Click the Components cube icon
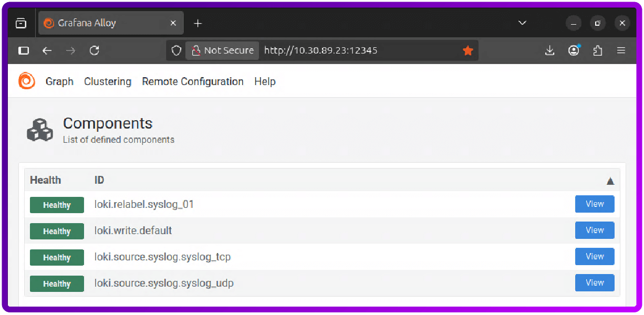Image resolution: width=644 pixels, height=315 pixels. (x=39, y=130)
